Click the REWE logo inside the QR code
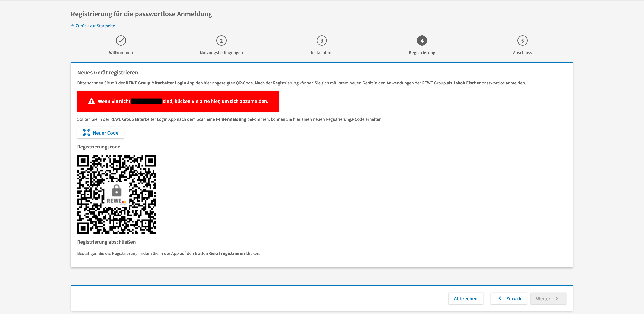Viewport: 644px width, 314px height. (x=117, y=201)
